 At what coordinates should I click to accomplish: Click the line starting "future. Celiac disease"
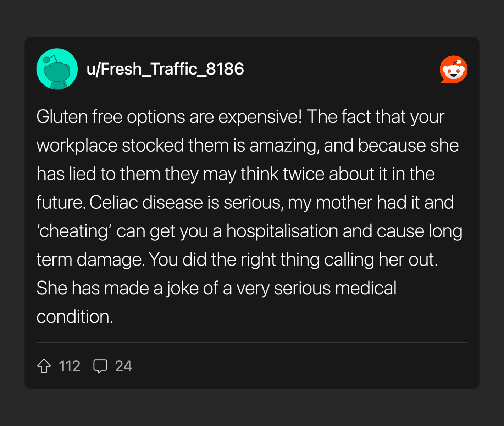coord(245,202)
